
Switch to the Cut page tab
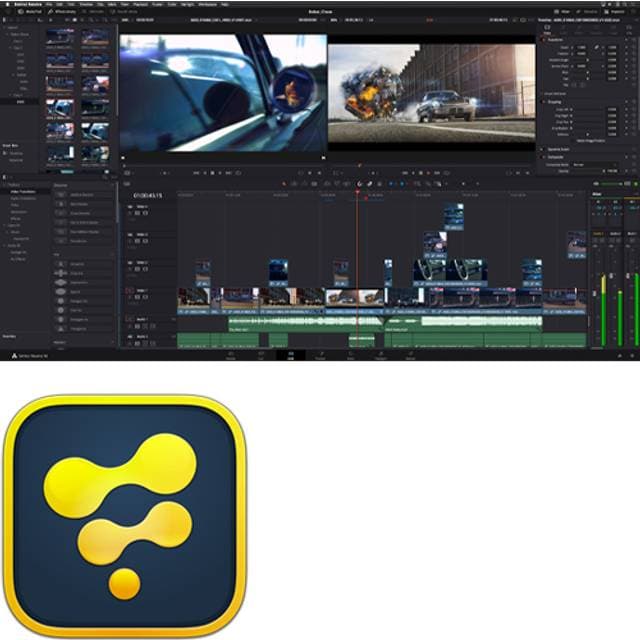(261, 355)
